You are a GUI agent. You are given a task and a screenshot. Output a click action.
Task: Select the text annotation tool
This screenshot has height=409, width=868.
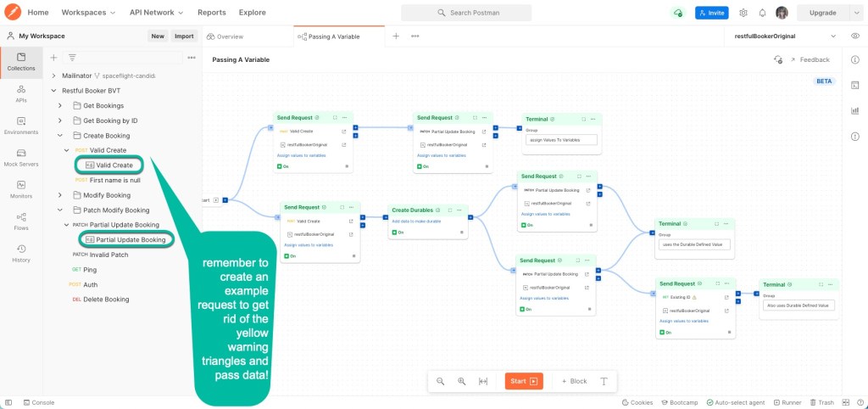pyautogui.click(x=604, y=381)
